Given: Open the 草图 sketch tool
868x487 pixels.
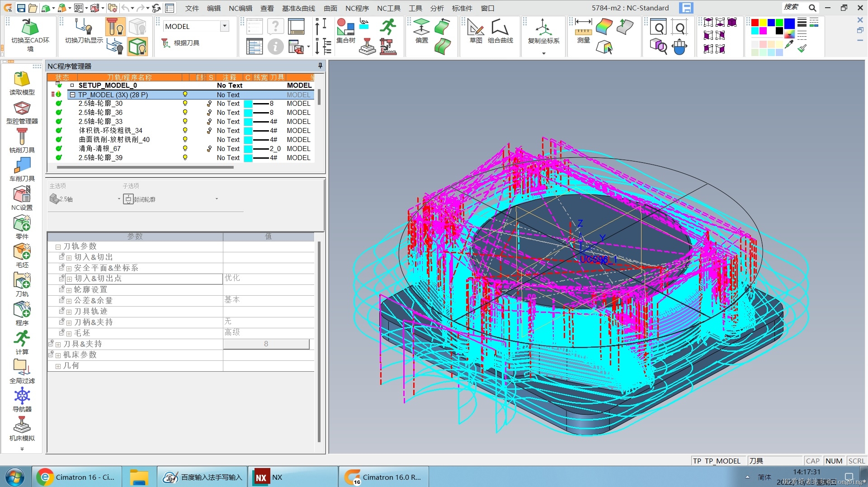Looking at the screenshot, I should pyautogui.click(x=476, y=27).
